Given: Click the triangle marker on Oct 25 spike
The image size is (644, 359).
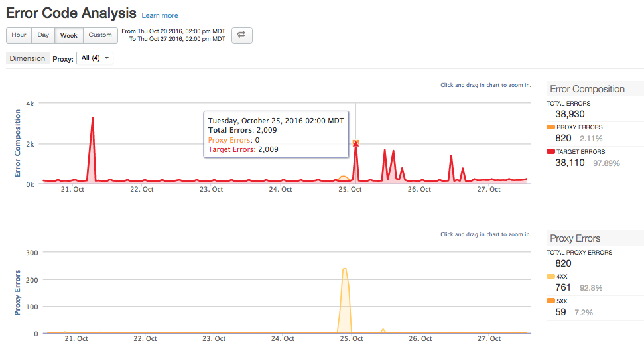Looking at the screenshot, I should 356,143.
